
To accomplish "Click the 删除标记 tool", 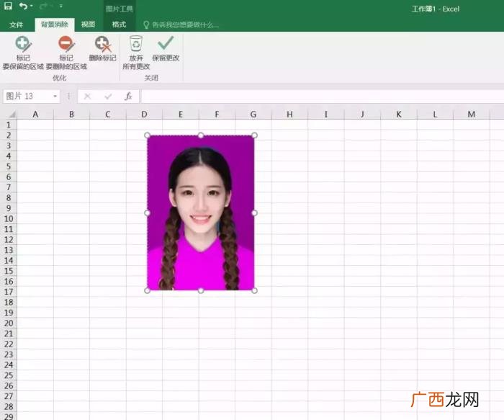I will [102, 49].
